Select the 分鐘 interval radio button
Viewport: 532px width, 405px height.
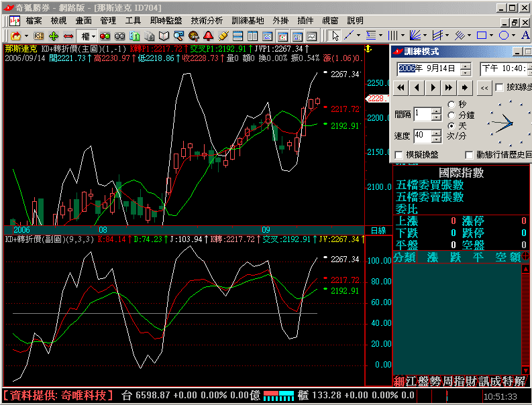pyautogui.click(x=451, y=115)
